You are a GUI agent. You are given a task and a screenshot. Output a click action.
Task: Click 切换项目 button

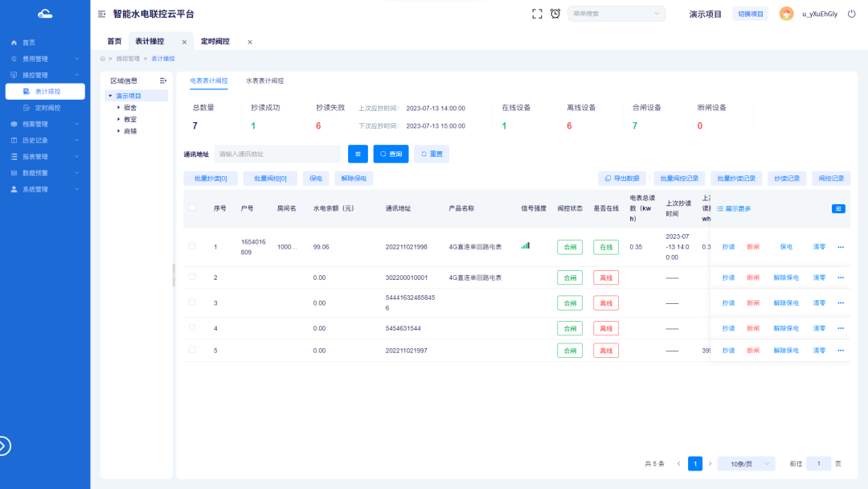pos(750,14)
